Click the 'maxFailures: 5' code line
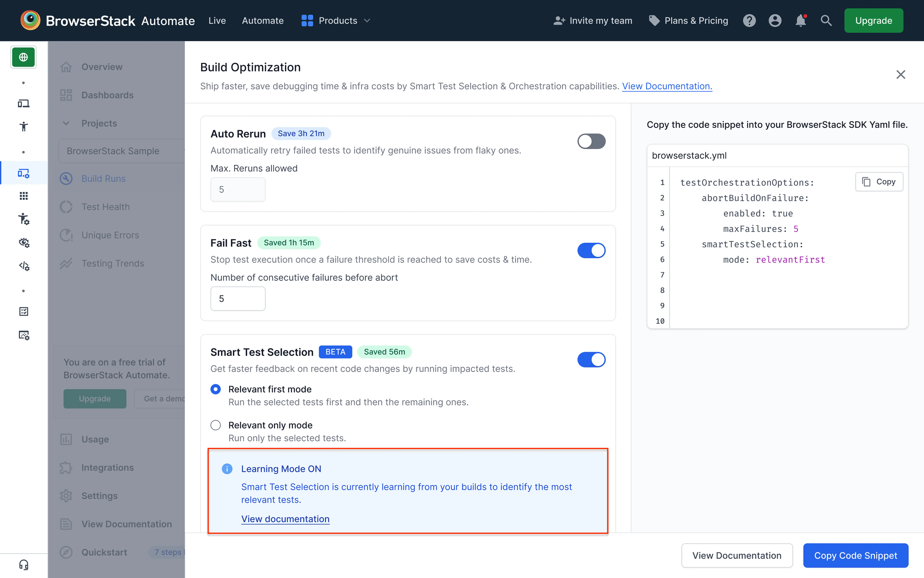This screenshot has width=924, height=578. 760,229
